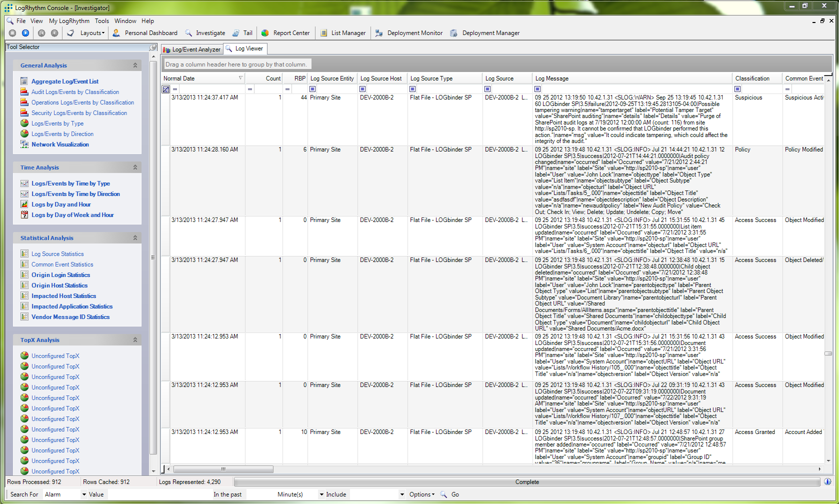Click the Stop toolbar icon
Viewport: 839px width, 504px height.
click(12, 33)
